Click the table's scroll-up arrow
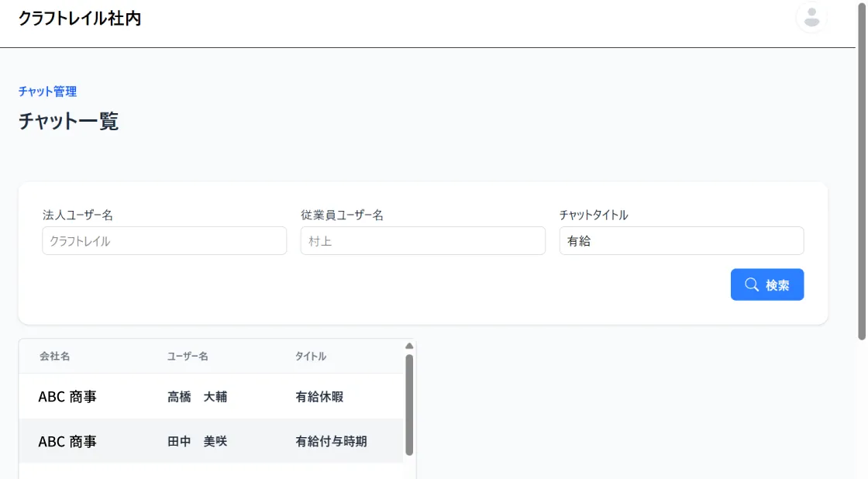This screenshot has width=868, height=479. tap(409, 346)
